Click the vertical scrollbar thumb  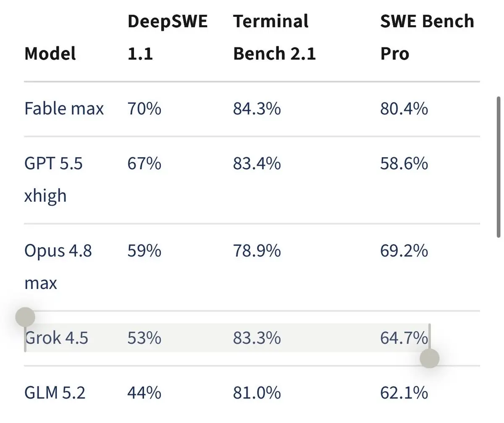click(499, 167)
